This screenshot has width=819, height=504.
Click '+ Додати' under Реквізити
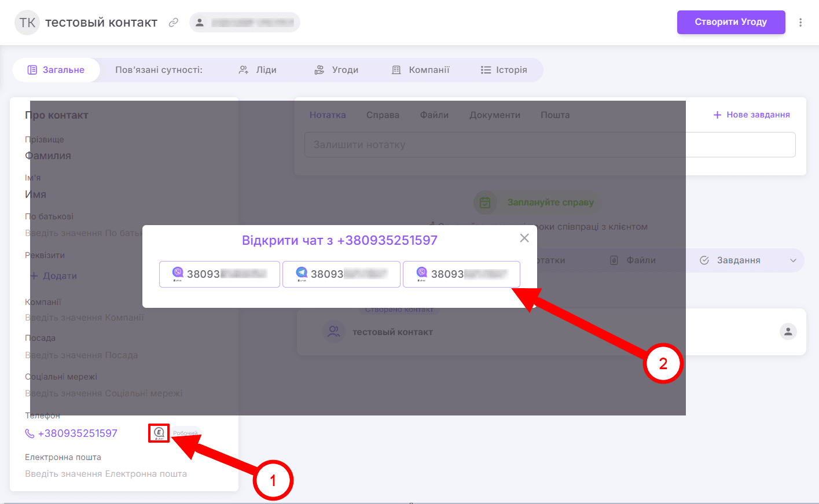click(53, 276)
